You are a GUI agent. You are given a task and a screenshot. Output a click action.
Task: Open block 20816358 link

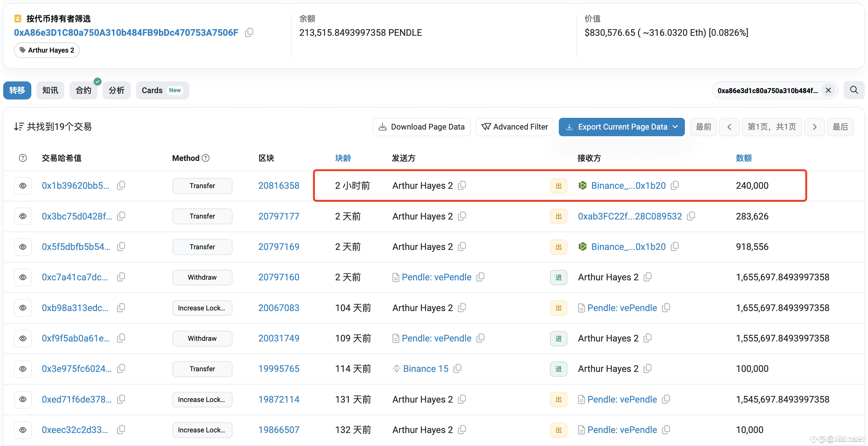[x=279, y=185]
